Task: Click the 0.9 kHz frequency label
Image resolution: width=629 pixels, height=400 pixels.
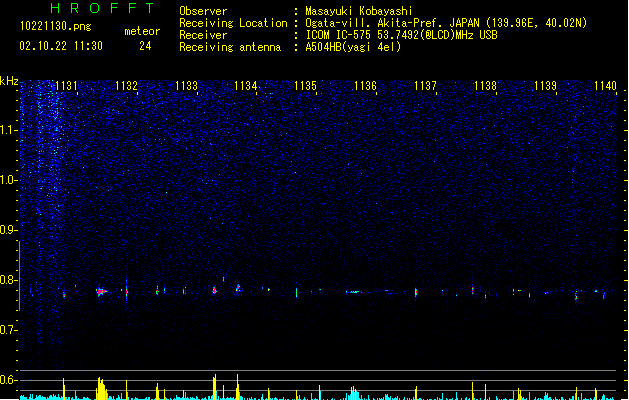Action: pos(8,230)
